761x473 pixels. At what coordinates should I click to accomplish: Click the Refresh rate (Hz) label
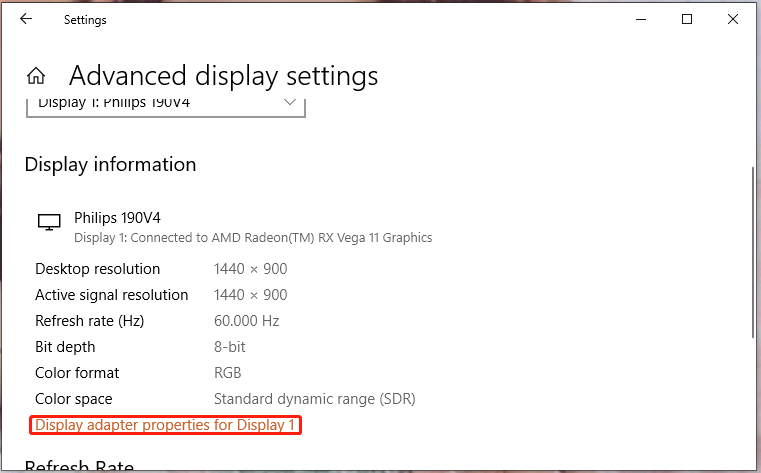(89, 321)
